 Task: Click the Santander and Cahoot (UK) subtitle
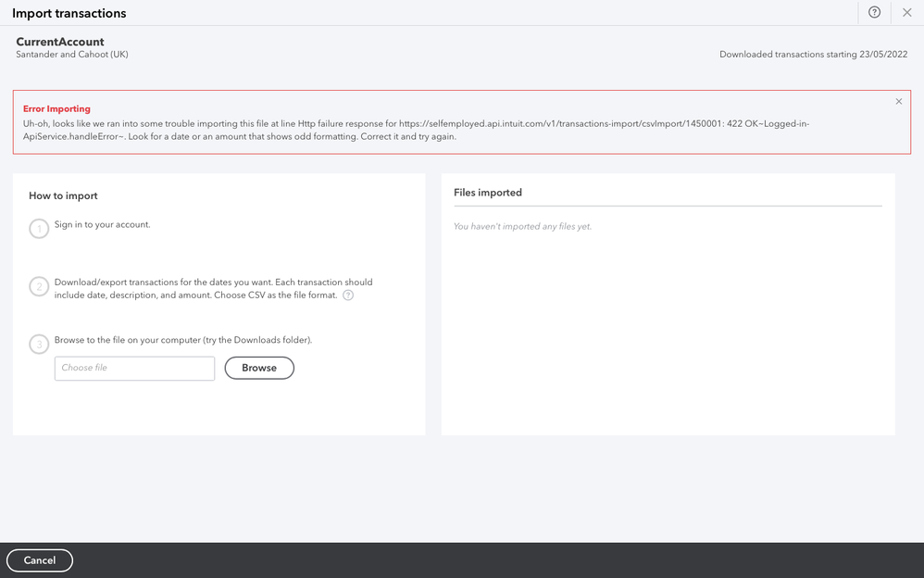click(70, 54)
